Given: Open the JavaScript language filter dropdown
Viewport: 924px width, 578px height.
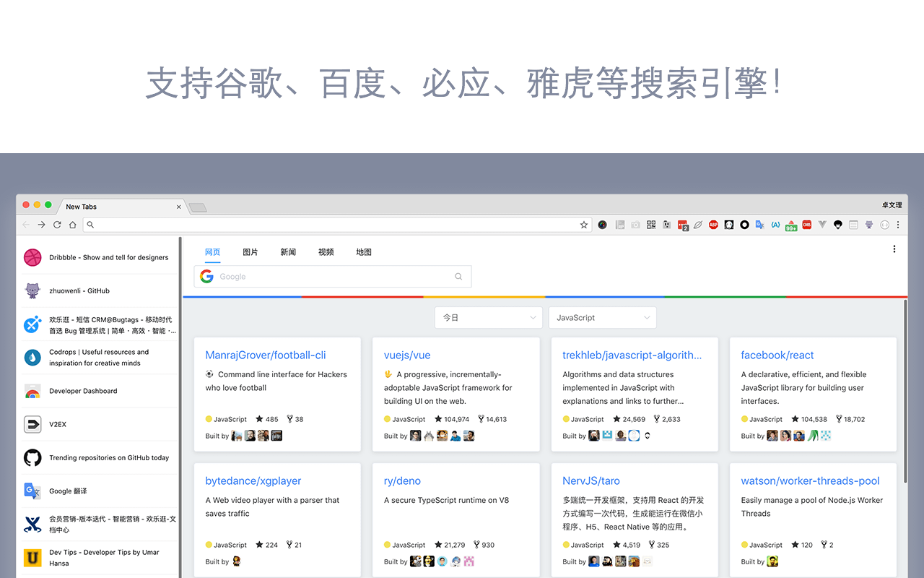Looking at the screenshot, I should tap(602, 317).
